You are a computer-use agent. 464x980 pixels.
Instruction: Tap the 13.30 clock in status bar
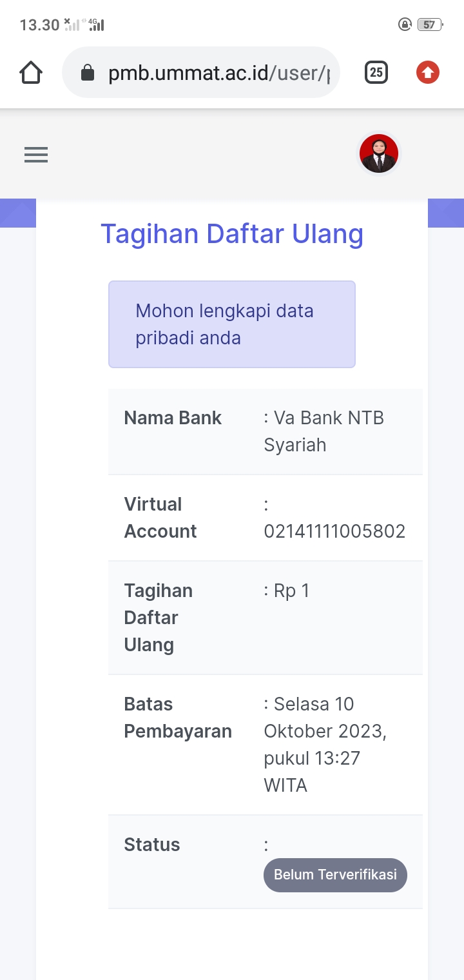point(39,25)
